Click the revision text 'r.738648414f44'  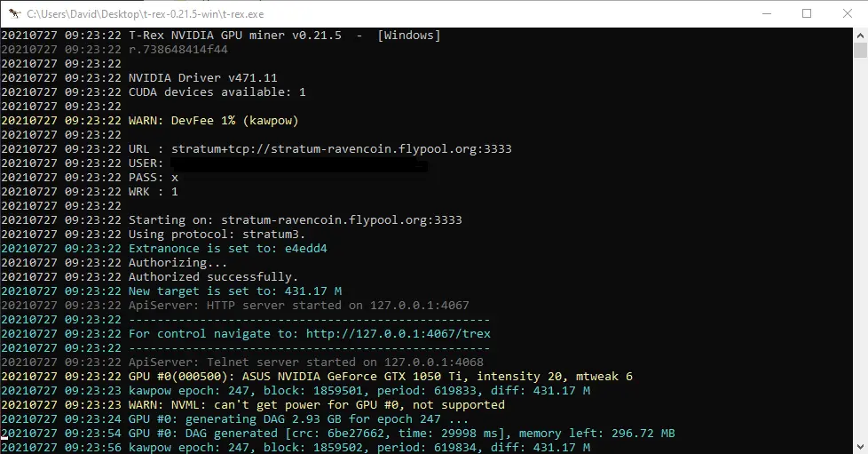(178, 50)
